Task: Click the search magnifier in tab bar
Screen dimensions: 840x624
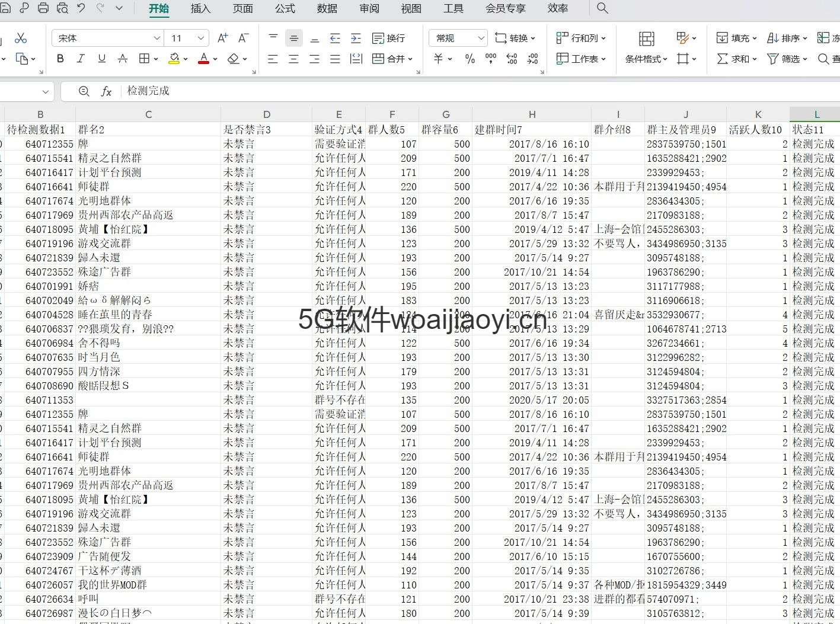Action: (602, 8)
